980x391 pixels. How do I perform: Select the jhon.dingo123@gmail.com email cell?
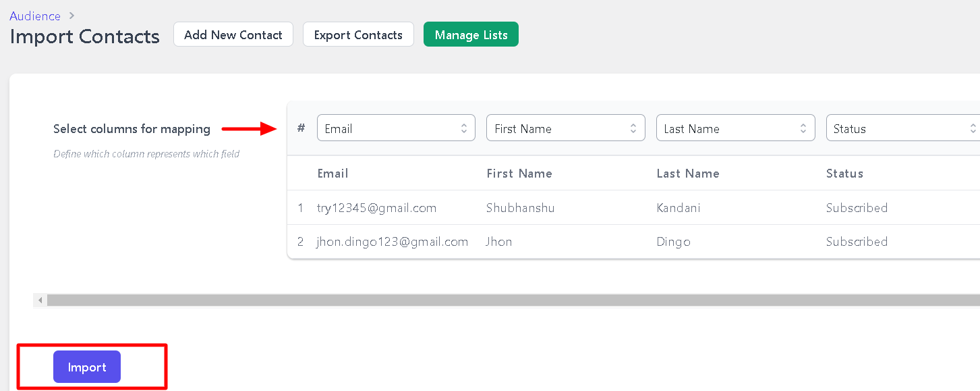(392, 241)
